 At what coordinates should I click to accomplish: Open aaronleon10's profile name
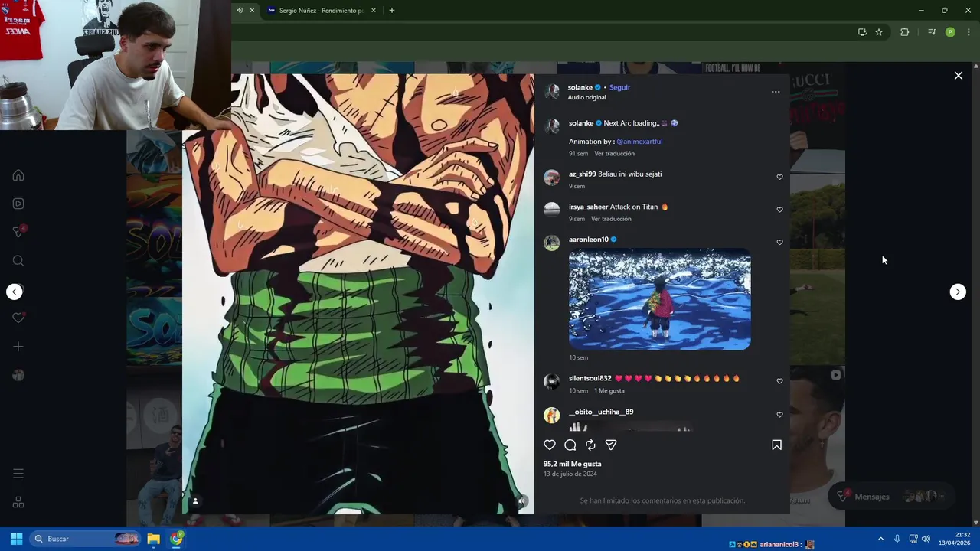click(x=588, y=240)
